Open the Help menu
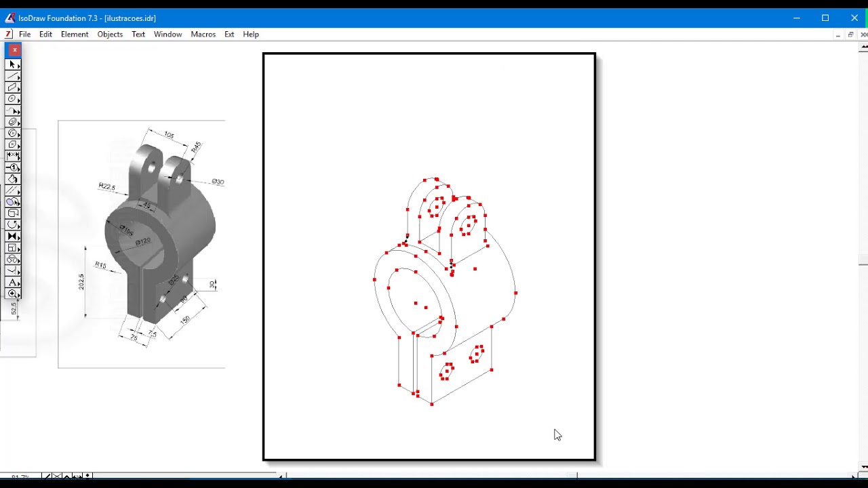Screen dimensions: 868x488 tap(251, 34)
